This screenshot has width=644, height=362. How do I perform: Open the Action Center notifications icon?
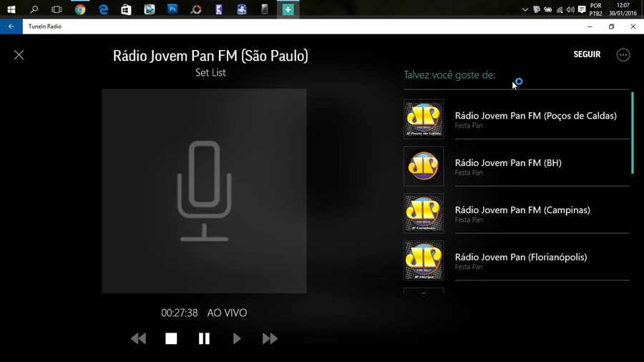(582, 9)
